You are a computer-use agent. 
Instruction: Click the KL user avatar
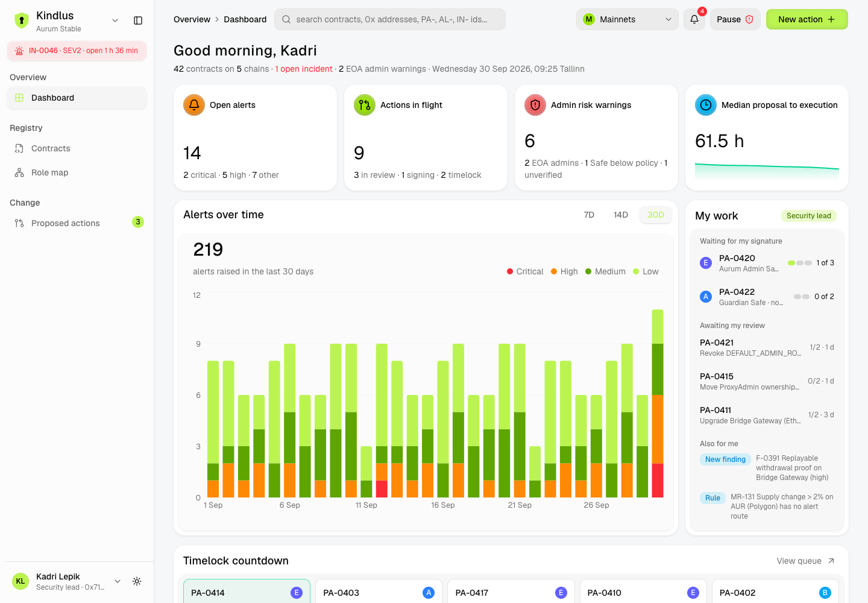[20, 581]
